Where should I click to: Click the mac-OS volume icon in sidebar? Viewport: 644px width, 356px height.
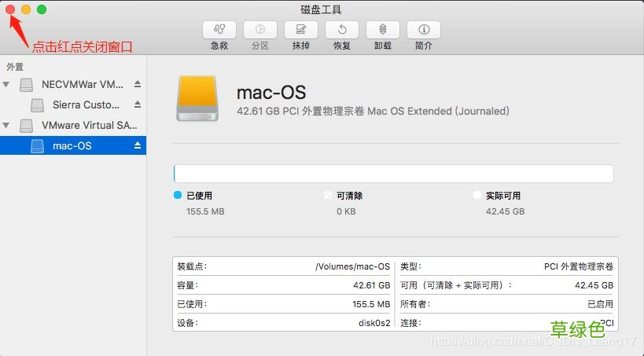point(37,146)
